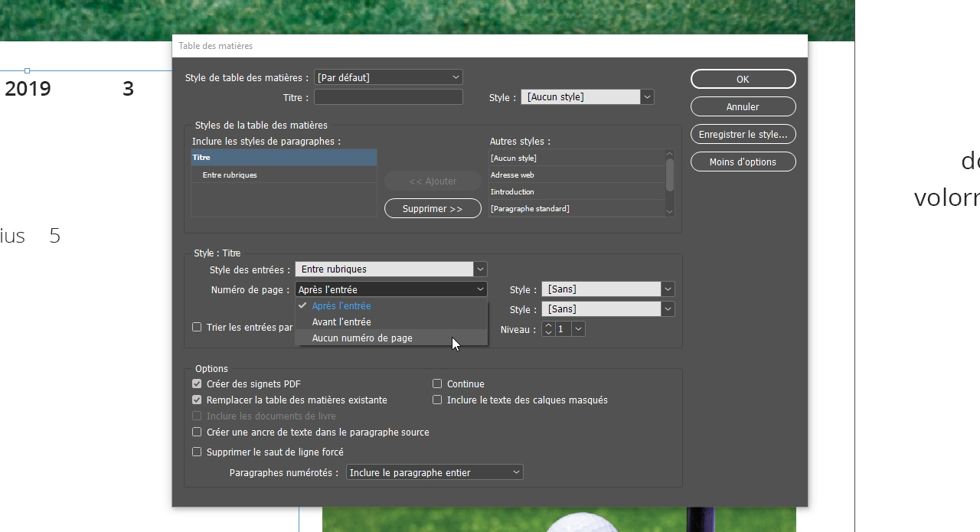Choose Aucun numéro de page option
Screen dimensions: 980x532
point(391,338)
